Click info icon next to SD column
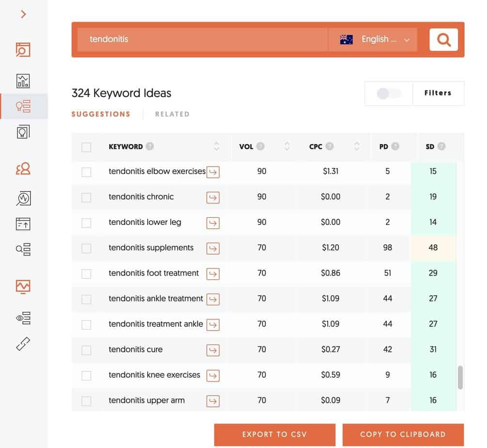The height and width of the screenshot is (448, 487). [x=441, y=146]
